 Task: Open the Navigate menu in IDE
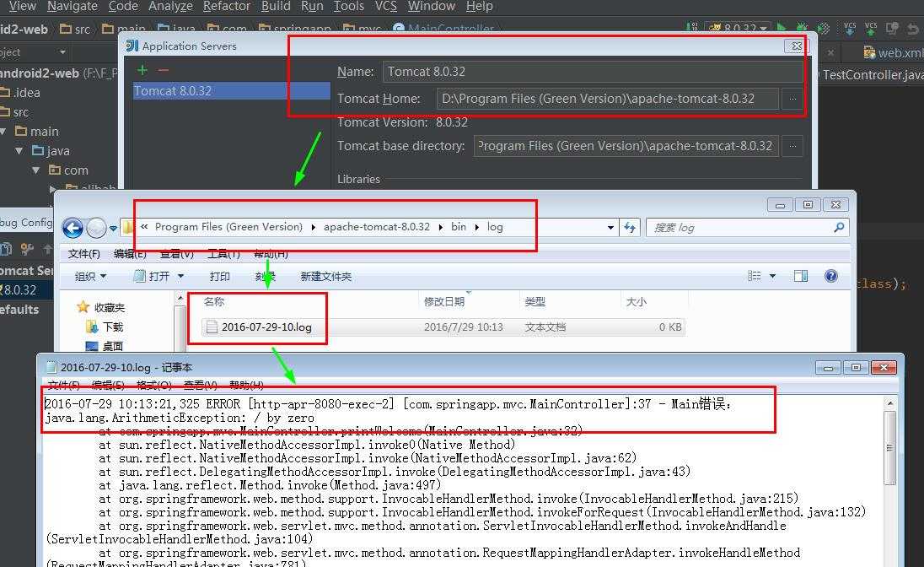[x=73, y=7]
